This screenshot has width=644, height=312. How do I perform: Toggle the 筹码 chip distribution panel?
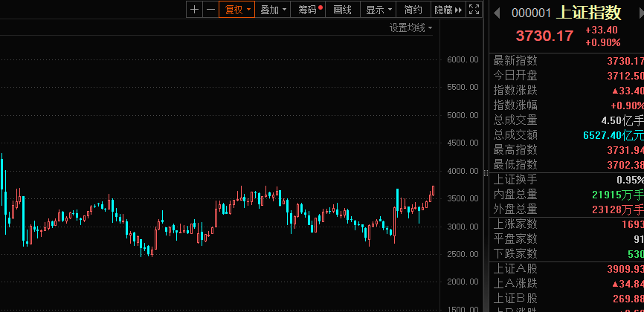pyautogui.click(x=311, y=10)
